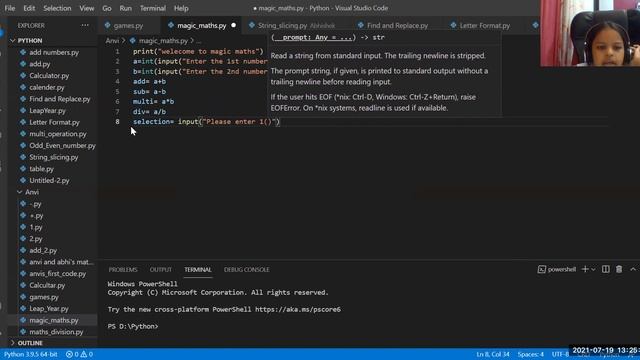Open the Edit menu
640x360 pixels.
tap(29, 8)
